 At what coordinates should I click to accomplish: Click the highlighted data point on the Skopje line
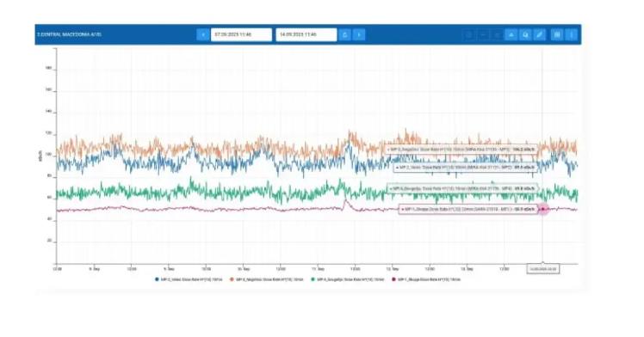tap(543, 209)
